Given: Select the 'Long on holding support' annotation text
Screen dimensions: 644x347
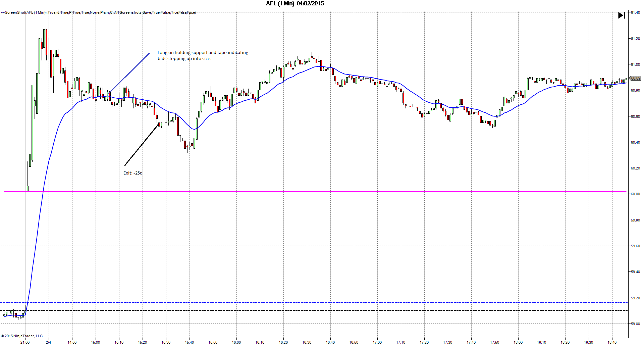Looking at the screenshot, I should click(203, 56).
